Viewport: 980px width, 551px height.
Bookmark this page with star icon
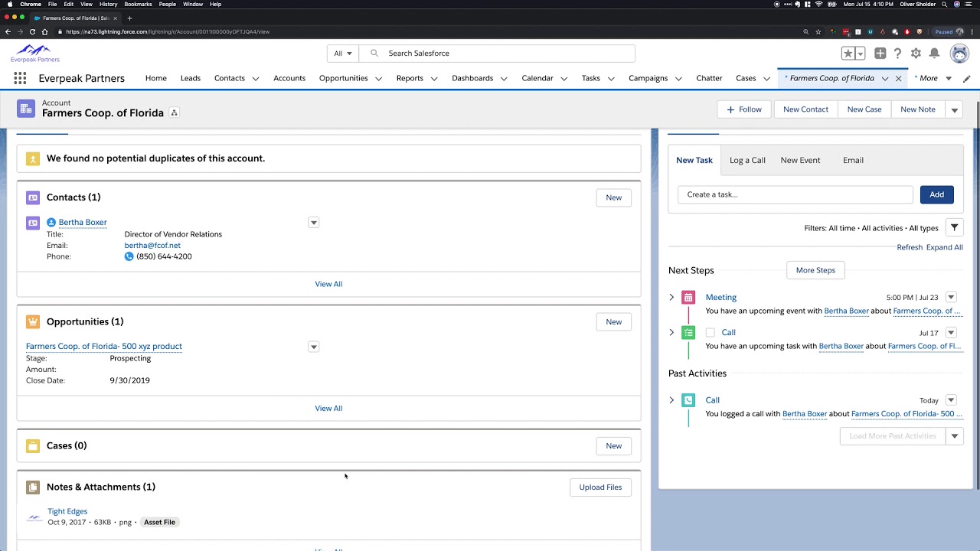pos(818,31)
